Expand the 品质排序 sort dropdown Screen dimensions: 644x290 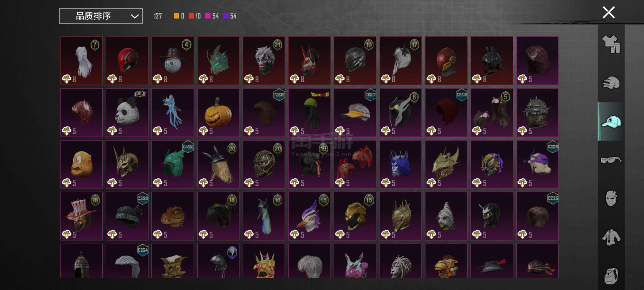click(x=101, y=16)
